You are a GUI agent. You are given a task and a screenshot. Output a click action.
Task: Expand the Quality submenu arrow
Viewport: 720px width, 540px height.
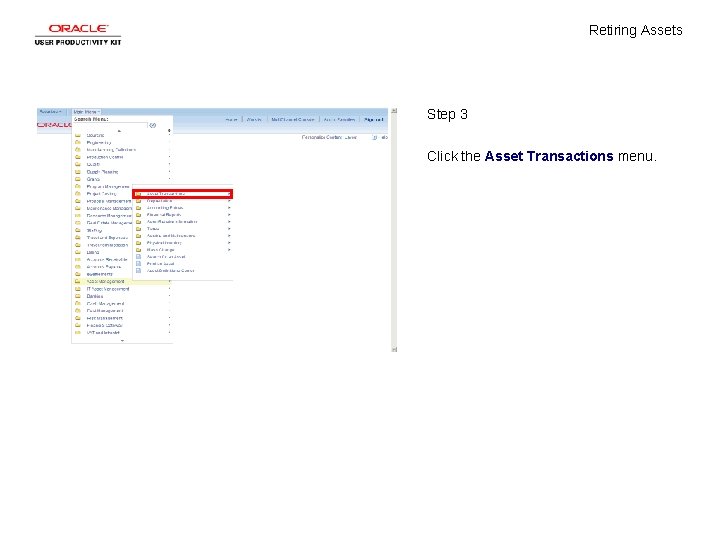click(x=169, y=164)
